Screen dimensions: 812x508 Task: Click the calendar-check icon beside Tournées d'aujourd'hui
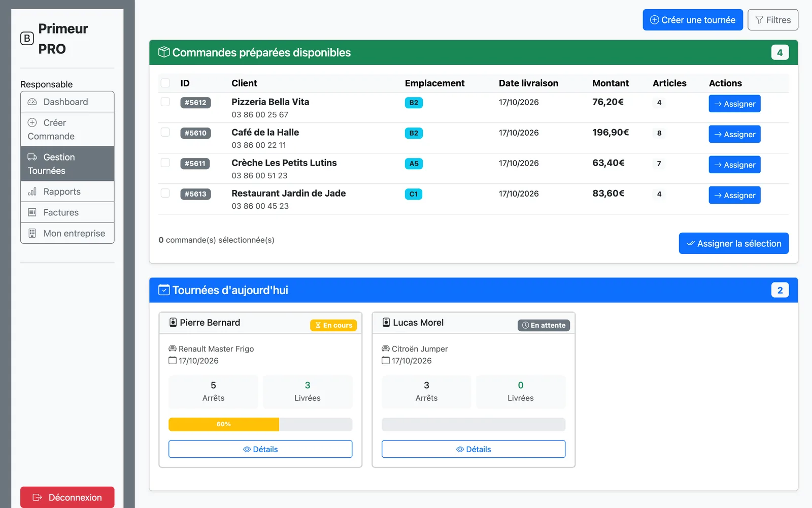[x=164, y=290]
